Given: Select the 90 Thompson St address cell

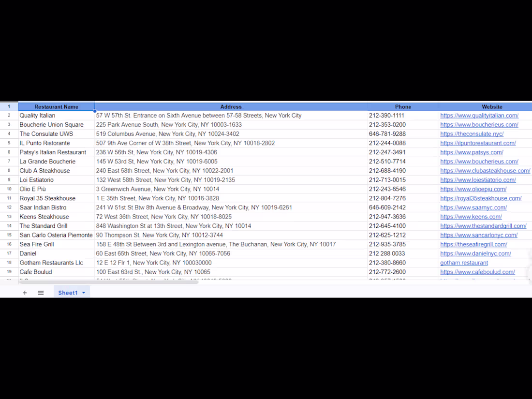Looking at the screenshot, I should 231,235.
